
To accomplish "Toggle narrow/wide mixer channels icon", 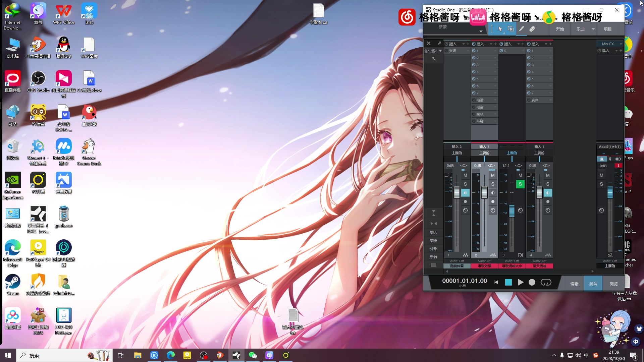I will point(433,224).
